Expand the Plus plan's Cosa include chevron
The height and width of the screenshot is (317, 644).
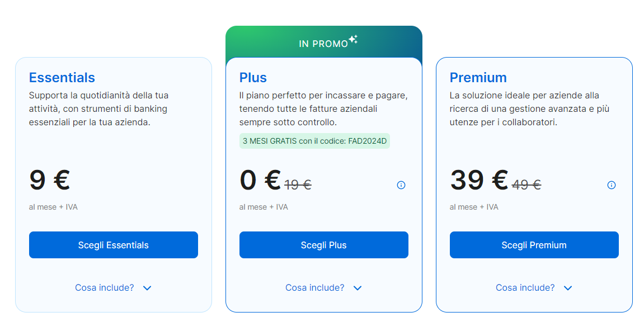(358, 288)
